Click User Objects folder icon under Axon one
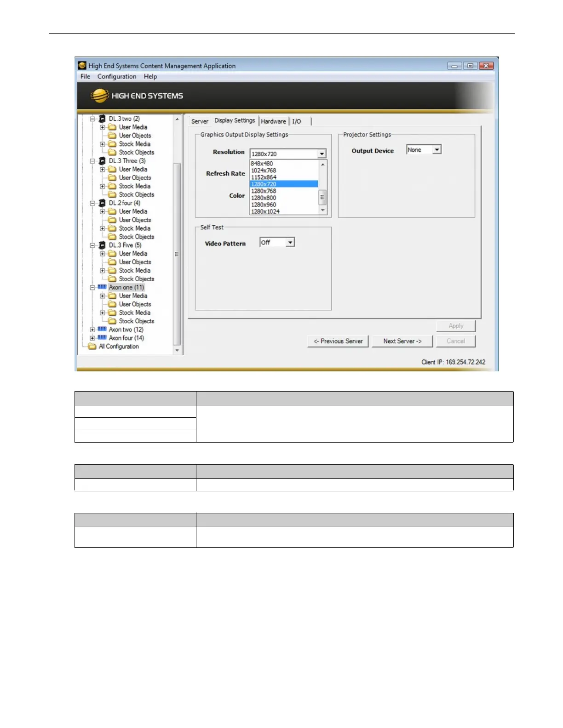563x728 pixels. [112, 304]
